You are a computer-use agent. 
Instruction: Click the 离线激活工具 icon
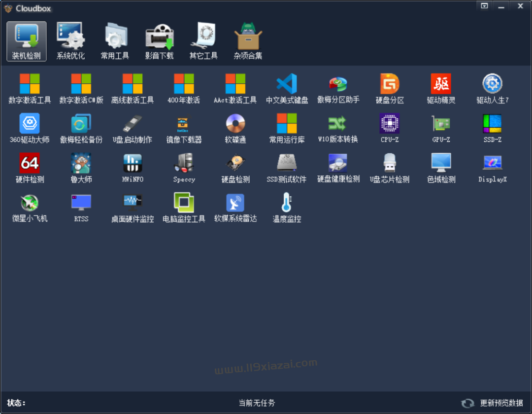pyautogui.click(x=133, y=89)
